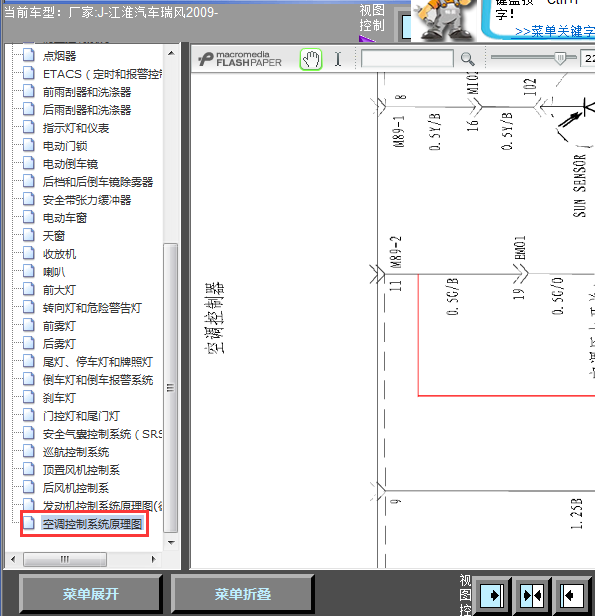Click the document icon beside 巡航控制系统

[29, 451]
